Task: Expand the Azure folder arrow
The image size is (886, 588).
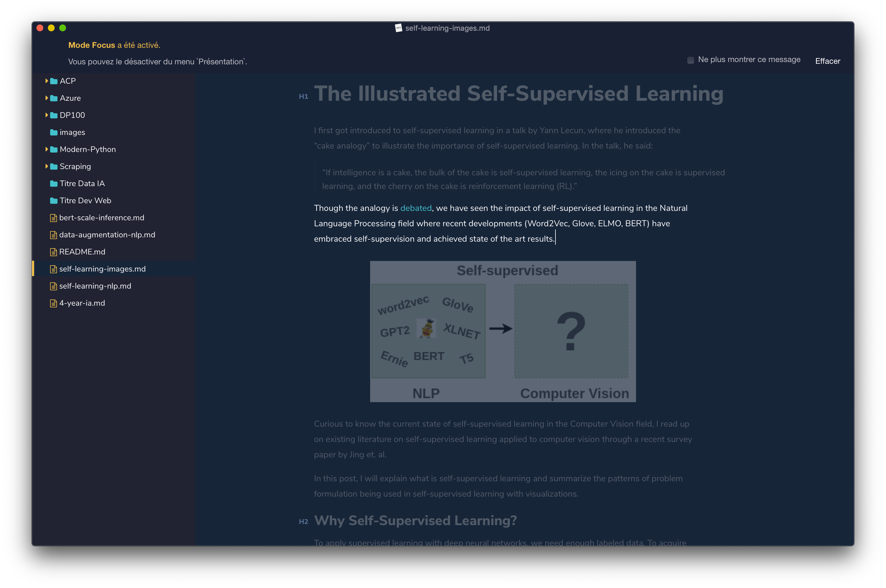Action: (46, 98)
